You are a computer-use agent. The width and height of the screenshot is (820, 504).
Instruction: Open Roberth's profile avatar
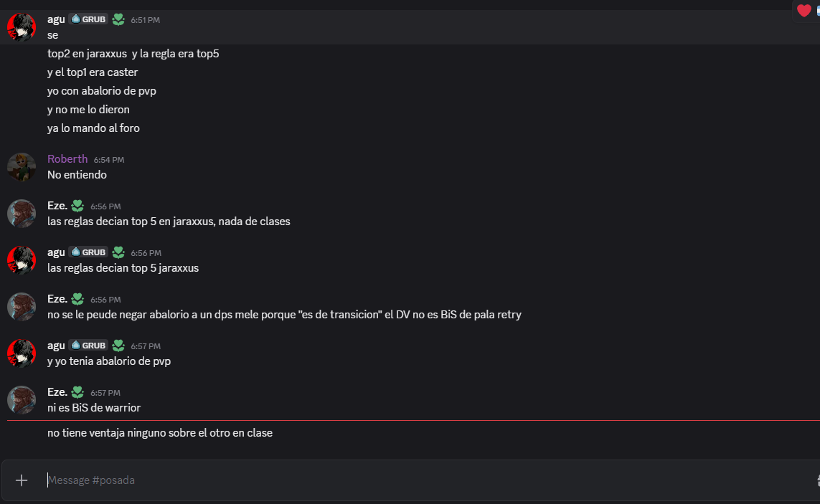(x=22, y=167)
